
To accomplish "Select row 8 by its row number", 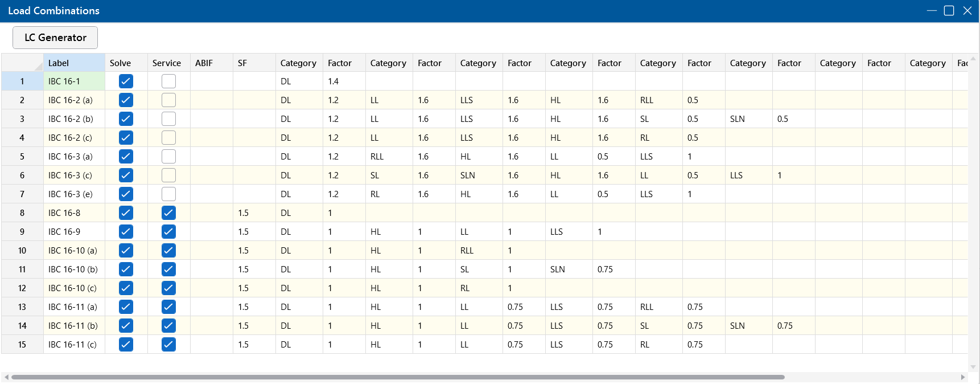I will click(22, 213).
